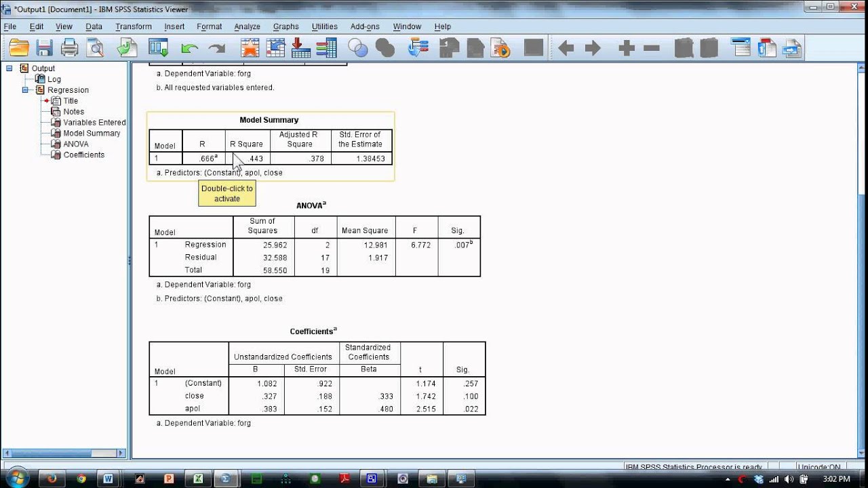Open Firefox from the taskbar
This screenshot has width=868, height=488.
pyautogui.click(x=52, y=479)
